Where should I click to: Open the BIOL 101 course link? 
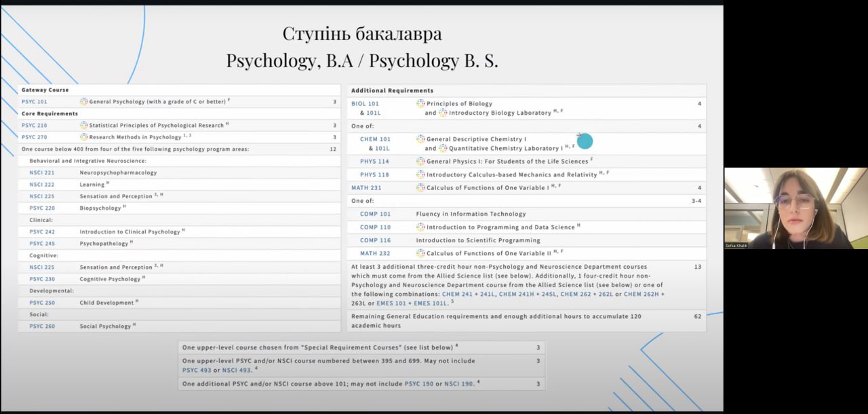pos(365,104)
